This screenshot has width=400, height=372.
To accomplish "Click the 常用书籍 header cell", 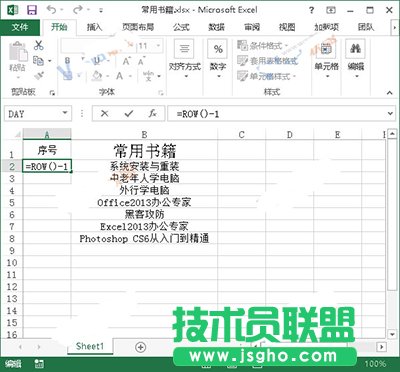I will pos(144,151).
